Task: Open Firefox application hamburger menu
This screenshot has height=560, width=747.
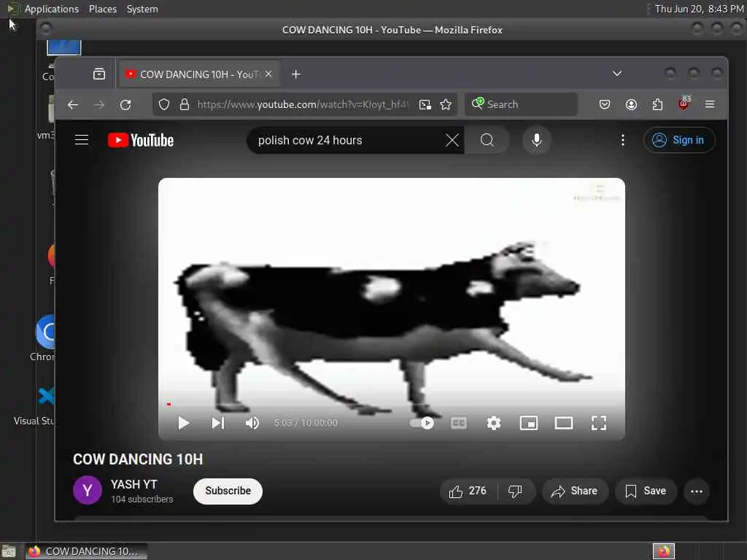Action: tap(710, 104)
